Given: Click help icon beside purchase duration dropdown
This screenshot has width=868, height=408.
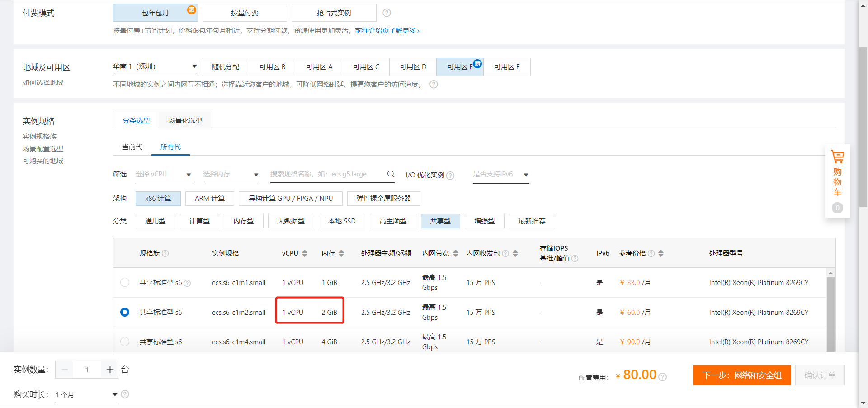Looking at the screenshot, I should click(125, 394).
